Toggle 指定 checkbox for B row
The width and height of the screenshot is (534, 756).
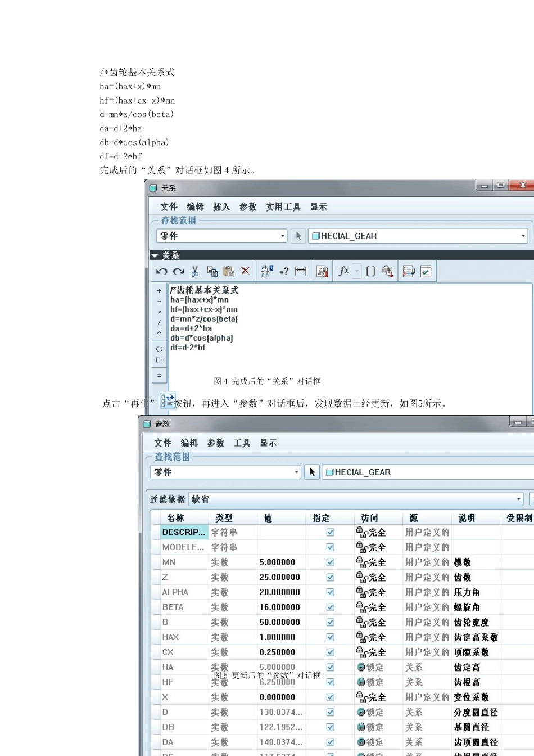point(331,622)
